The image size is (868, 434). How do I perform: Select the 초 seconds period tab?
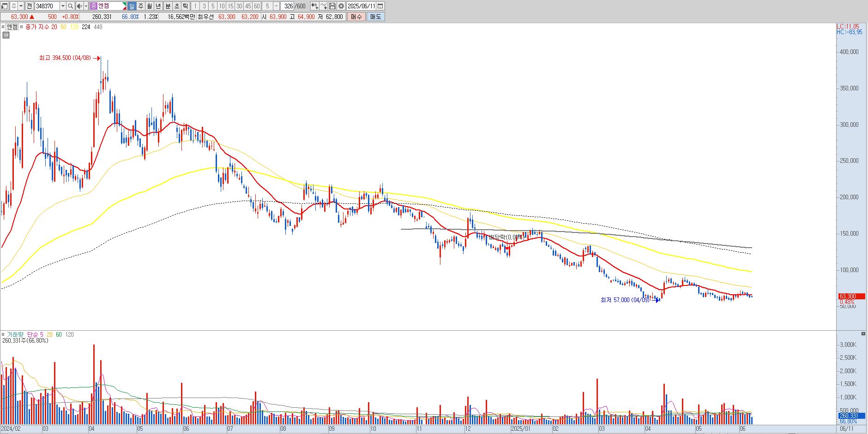point(176,6)
